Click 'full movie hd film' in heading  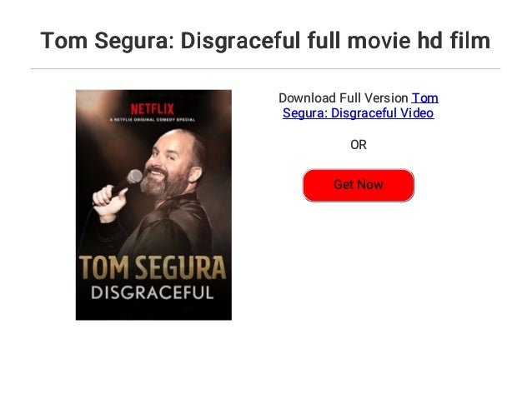(399, 41)
